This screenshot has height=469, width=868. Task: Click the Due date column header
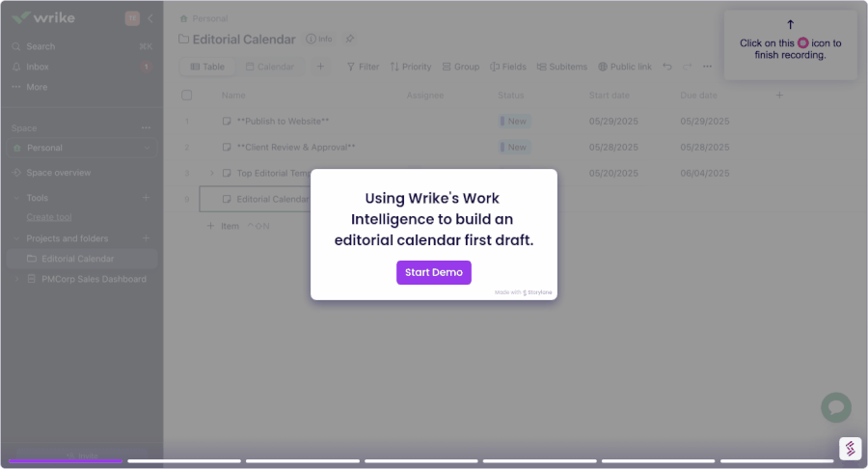click(698, 96)
